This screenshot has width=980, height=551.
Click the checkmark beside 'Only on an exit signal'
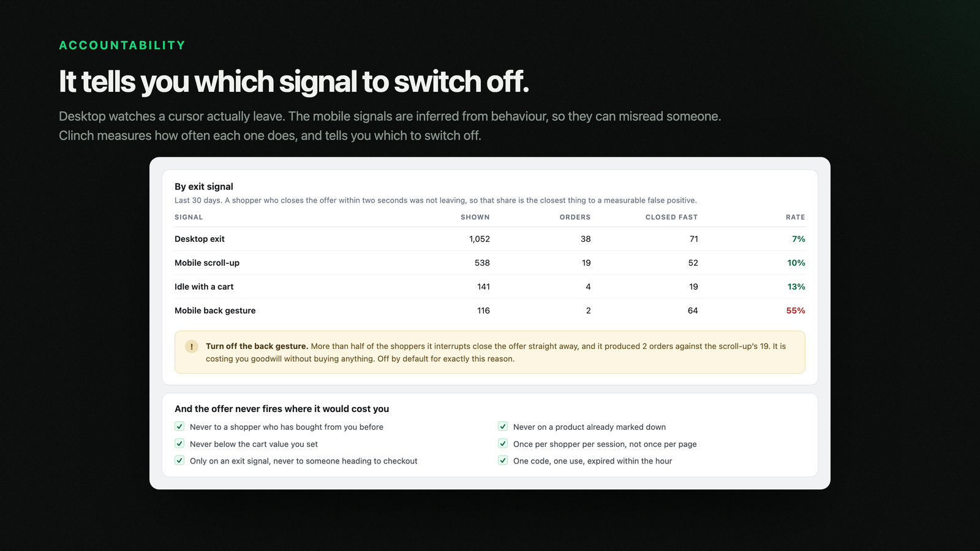(x=179, y=460)
